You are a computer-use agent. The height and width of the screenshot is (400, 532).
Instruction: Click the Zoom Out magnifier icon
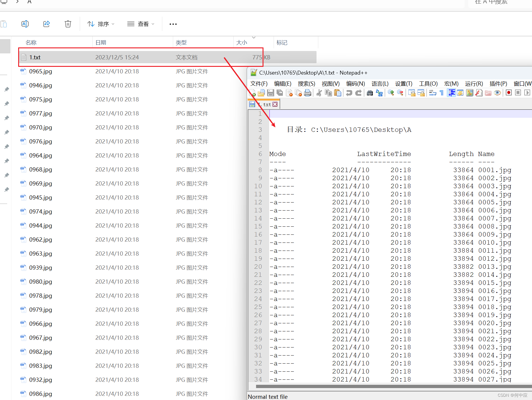tap(400, 93)
